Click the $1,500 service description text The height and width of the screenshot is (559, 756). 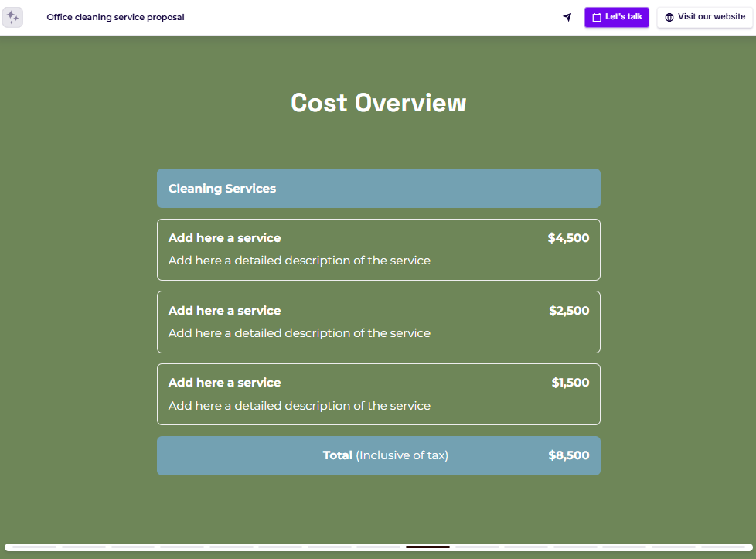tap(299, 405)
